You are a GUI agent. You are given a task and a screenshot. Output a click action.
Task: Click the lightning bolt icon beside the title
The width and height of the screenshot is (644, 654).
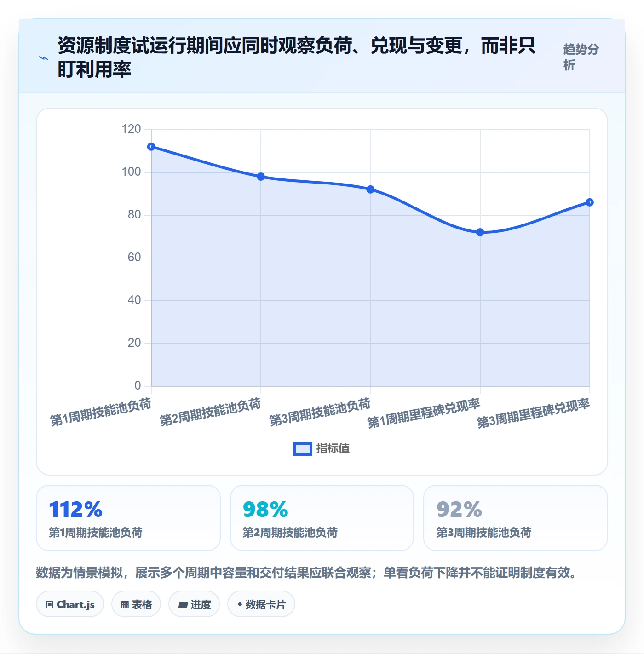pyautogui.click(x=44, y=58)
